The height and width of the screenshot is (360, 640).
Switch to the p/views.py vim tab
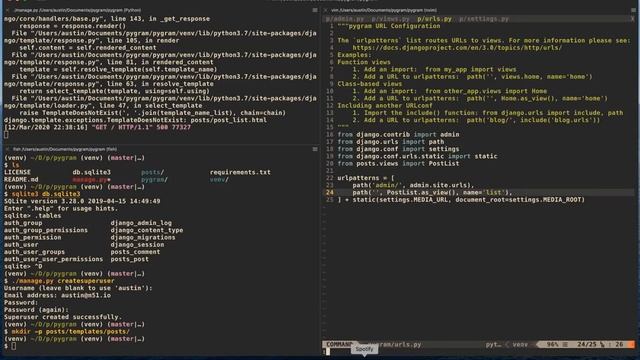tap(391, 19)
